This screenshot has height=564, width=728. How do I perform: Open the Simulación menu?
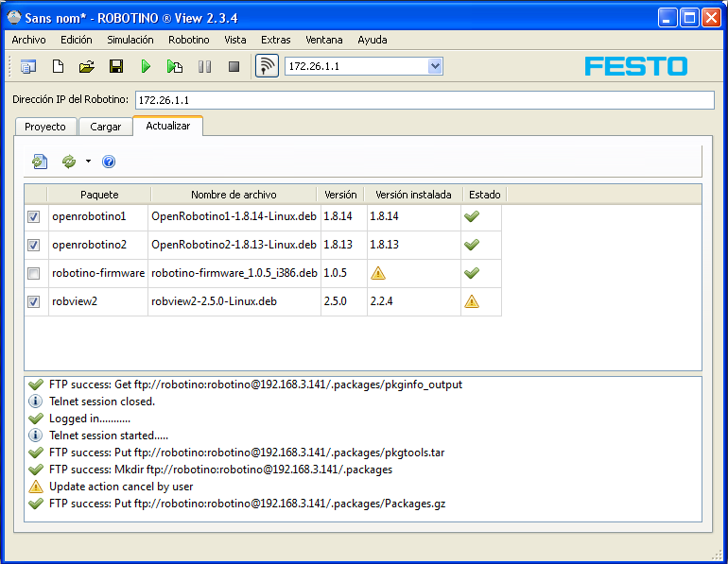[x=130, y=40]
